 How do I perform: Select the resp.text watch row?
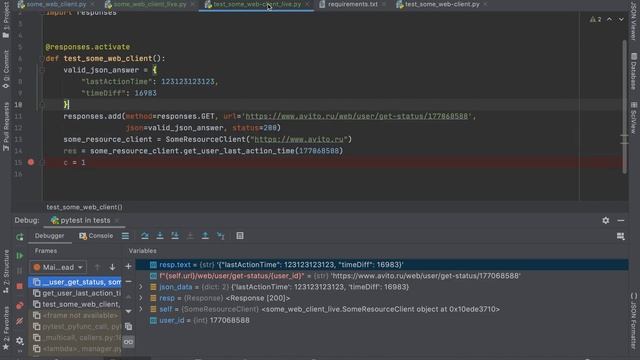coord(382,264)
